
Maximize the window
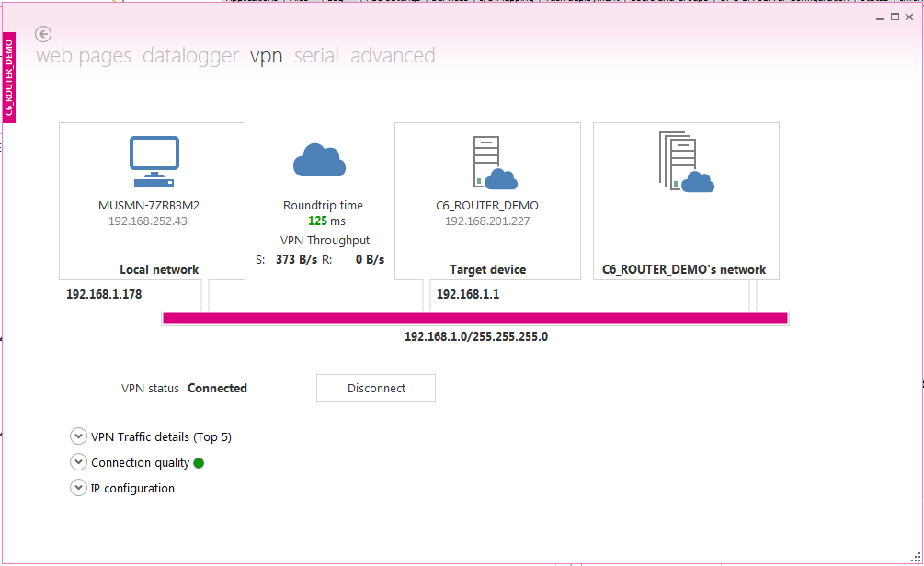tap(895, 17)
